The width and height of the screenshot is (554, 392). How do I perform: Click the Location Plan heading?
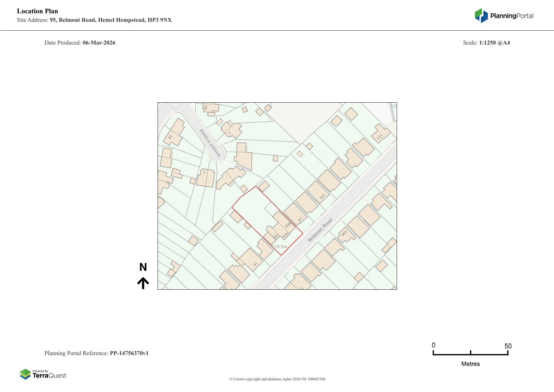38,11
